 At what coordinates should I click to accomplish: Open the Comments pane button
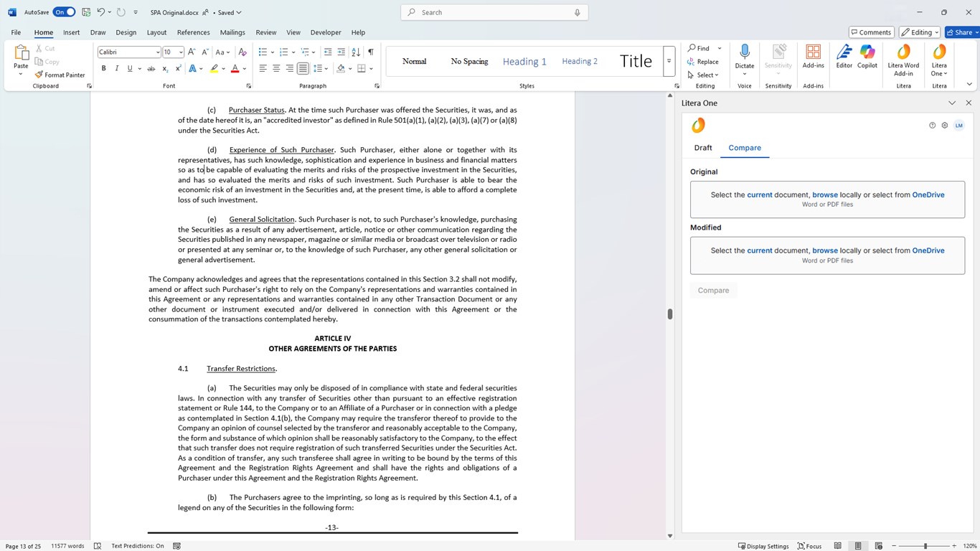click(x=871, y=32)
